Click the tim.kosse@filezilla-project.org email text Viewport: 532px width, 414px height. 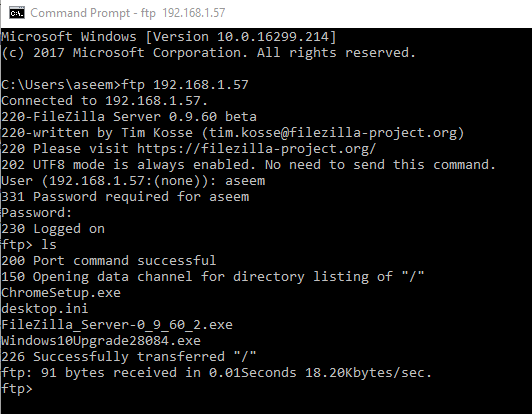point(333,133)
